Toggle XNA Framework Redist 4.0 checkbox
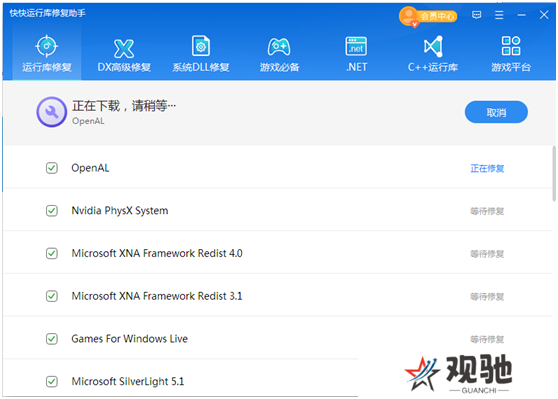This screenshot has height=399, width=558. (52, 253)
